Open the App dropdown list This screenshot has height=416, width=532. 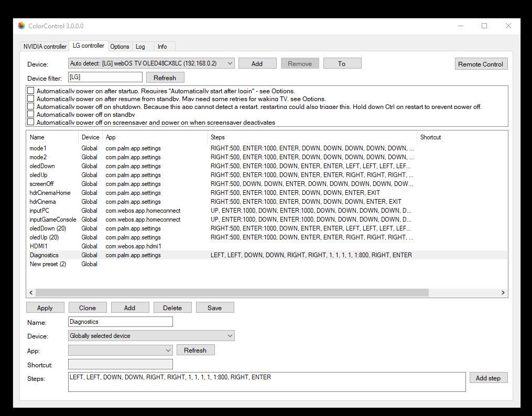121,350
